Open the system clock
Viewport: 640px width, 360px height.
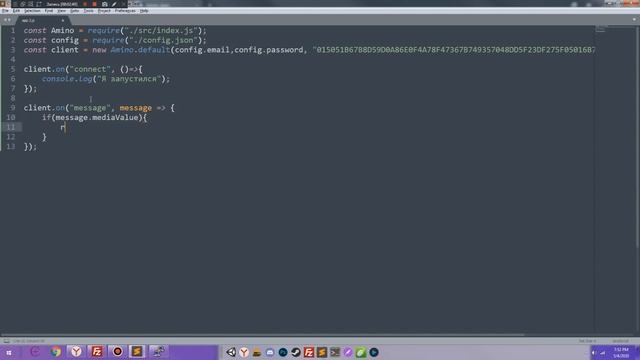click(x=621, y=353)
